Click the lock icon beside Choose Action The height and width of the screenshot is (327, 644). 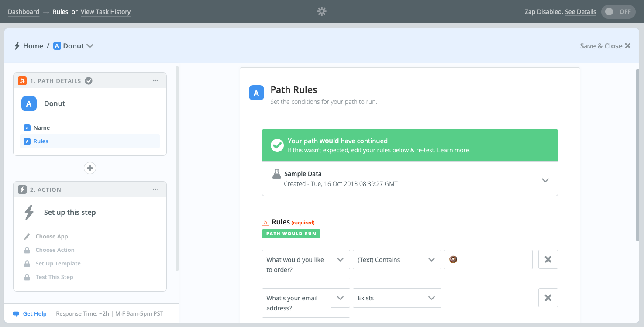pos(27,250)
